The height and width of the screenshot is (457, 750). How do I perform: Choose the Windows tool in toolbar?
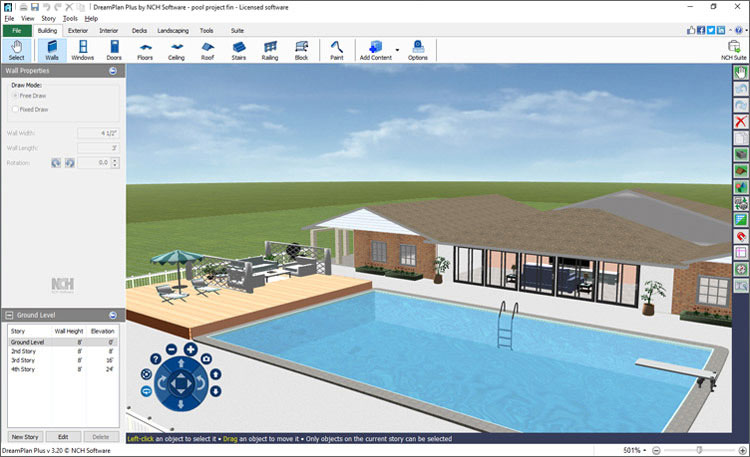click(82, 51)
